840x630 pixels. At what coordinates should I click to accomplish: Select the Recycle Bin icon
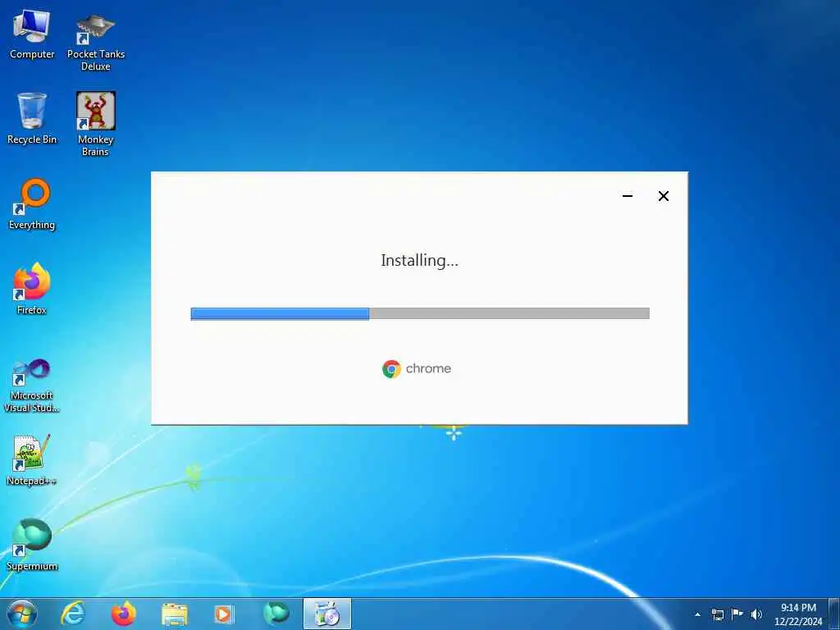32,118
